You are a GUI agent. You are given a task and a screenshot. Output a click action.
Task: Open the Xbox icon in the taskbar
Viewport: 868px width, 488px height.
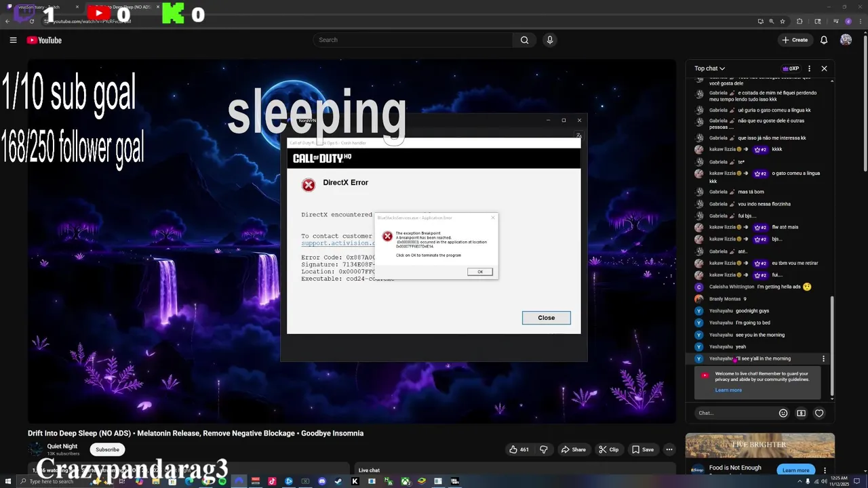pyautogui.click(x=405, y=481)
